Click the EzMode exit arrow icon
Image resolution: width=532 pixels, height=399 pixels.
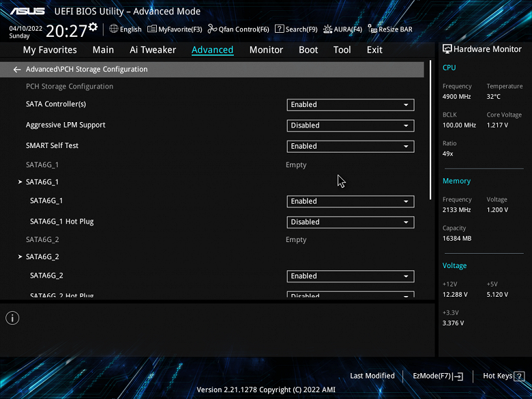(x=458, y=376)
